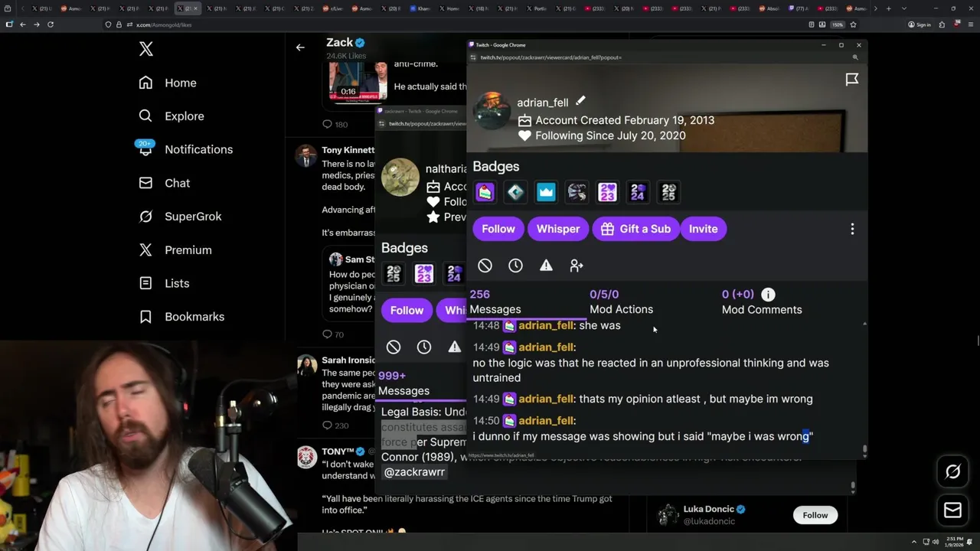Click the @zackrawrr mention in the naltharia window
This screenshot has width=980, height=551.
point(414,472)
